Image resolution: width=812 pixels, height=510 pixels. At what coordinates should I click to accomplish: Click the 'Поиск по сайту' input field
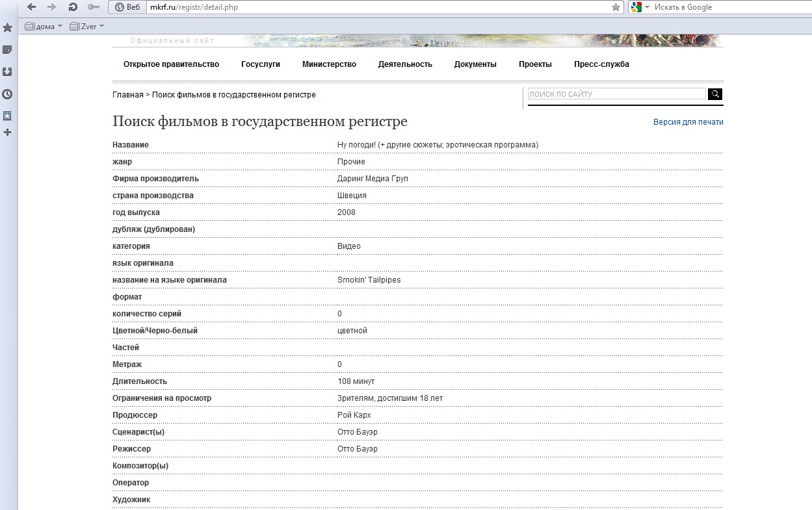click(x=616, y=94)
